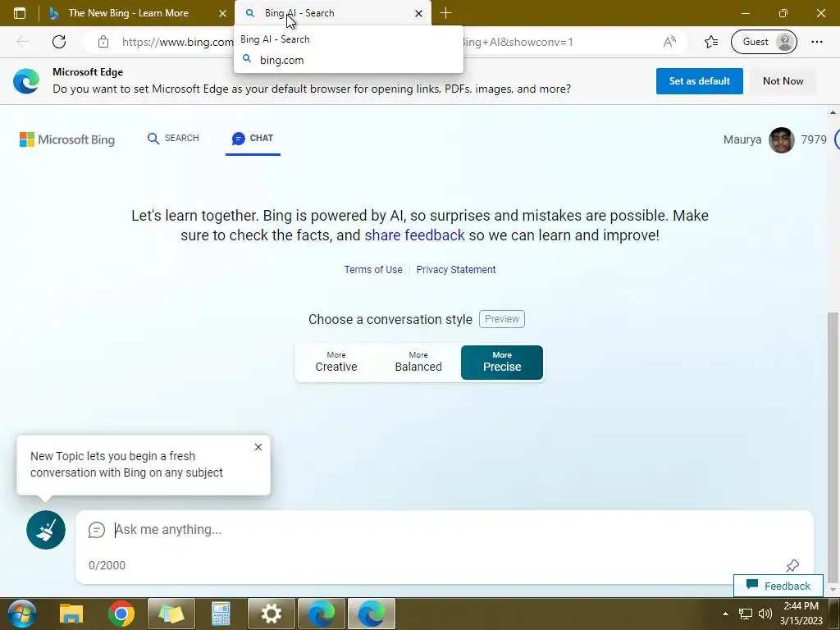This screenshot has height=630, width=840.
Task: Open File Explorer from taskbar
Action: pos(71,614)
